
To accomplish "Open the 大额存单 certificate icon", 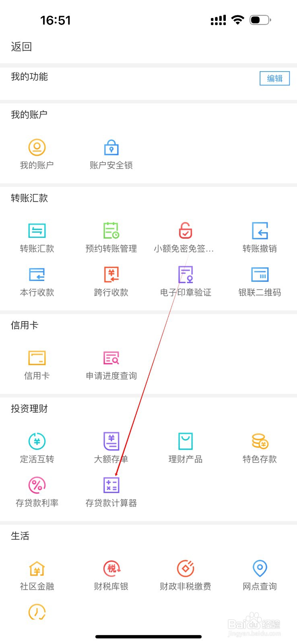I will point(111,441).
